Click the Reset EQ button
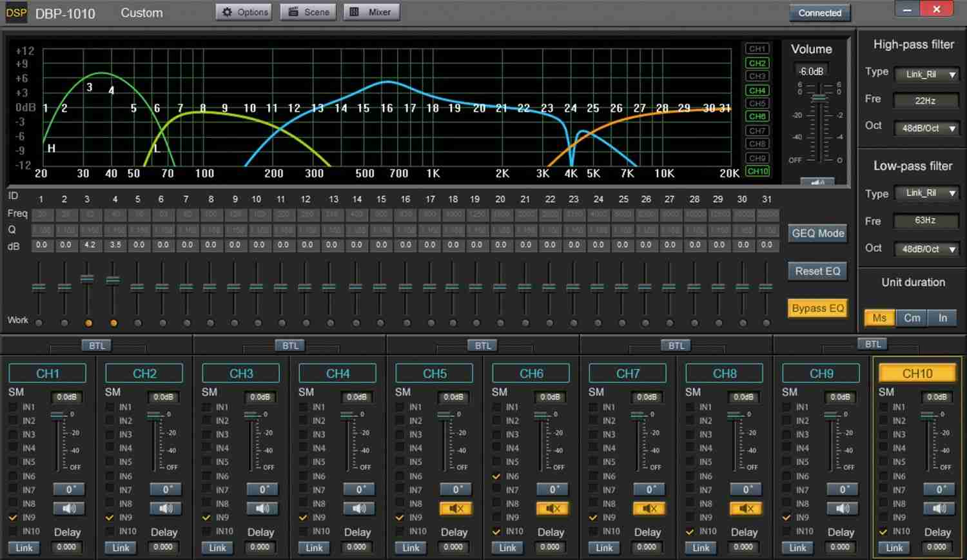Screen dimensions: 967x560 pyautogui.click(x=817, y=271)
